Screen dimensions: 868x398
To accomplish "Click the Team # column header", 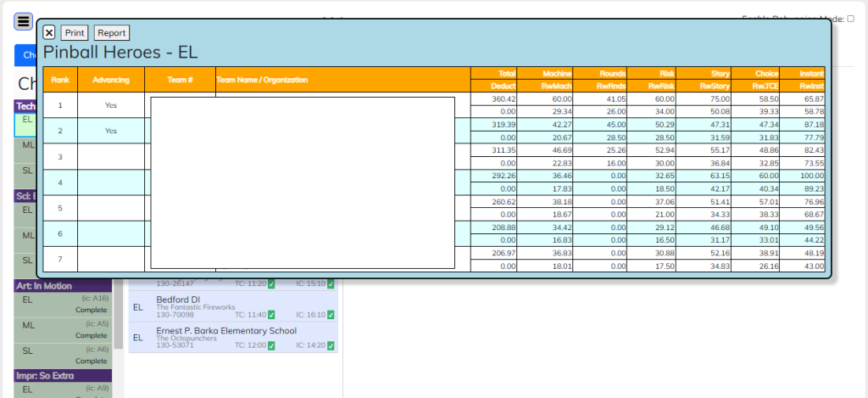I will point(180,80).
